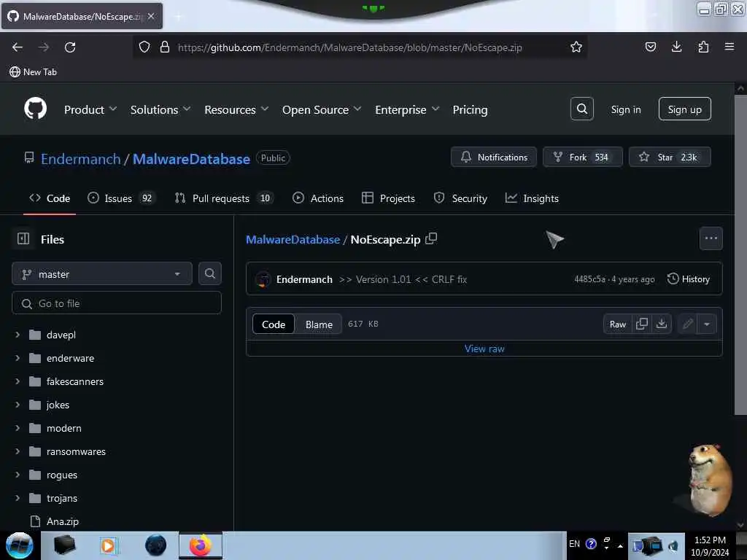The image size is (747, 560).
Task: Expand the Solutions menu
Action: click(x=160, y=109)
